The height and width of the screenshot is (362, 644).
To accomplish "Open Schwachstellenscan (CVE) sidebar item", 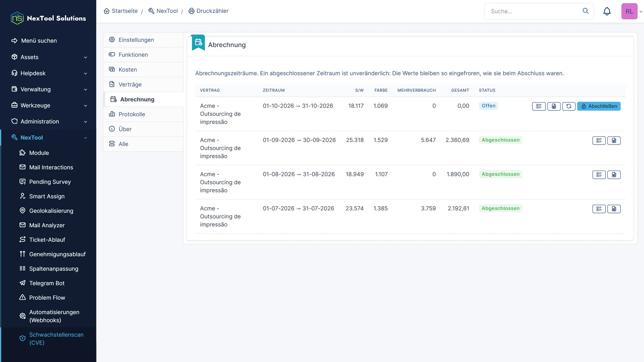I will [49, 339].
